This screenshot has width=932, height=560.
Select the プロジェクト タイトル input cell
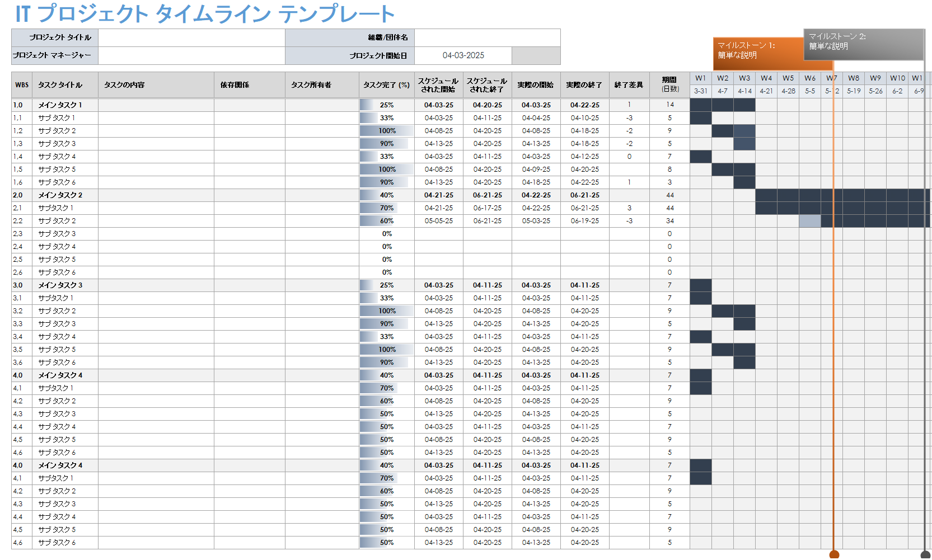pos(191,37)
